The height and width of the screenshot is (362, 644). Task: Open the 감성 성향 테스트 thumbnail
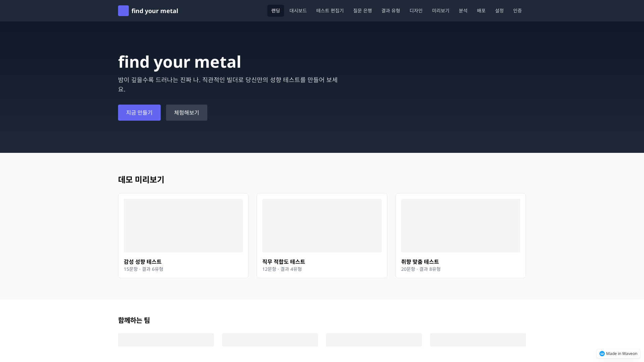pos(183,226)
